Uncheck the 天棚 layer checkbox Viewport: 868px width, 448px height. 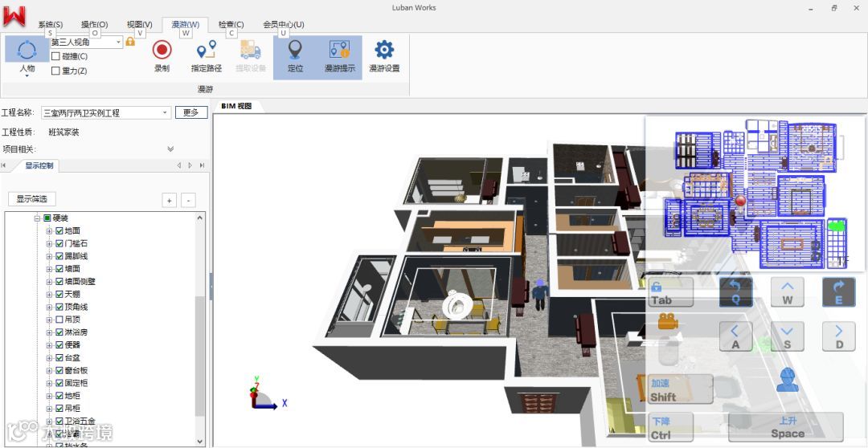[59, 294]
